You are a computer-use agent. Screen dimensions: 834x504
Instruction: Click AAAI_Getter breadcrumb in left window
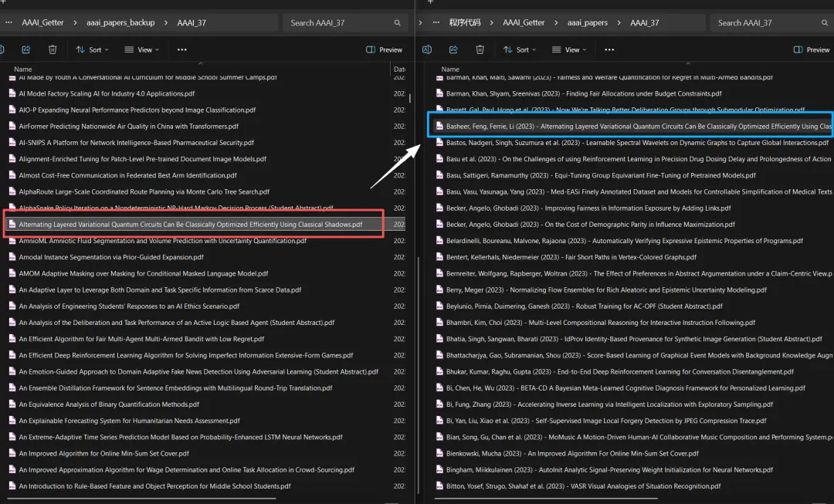pyautogui.click(x=42, y=23)
